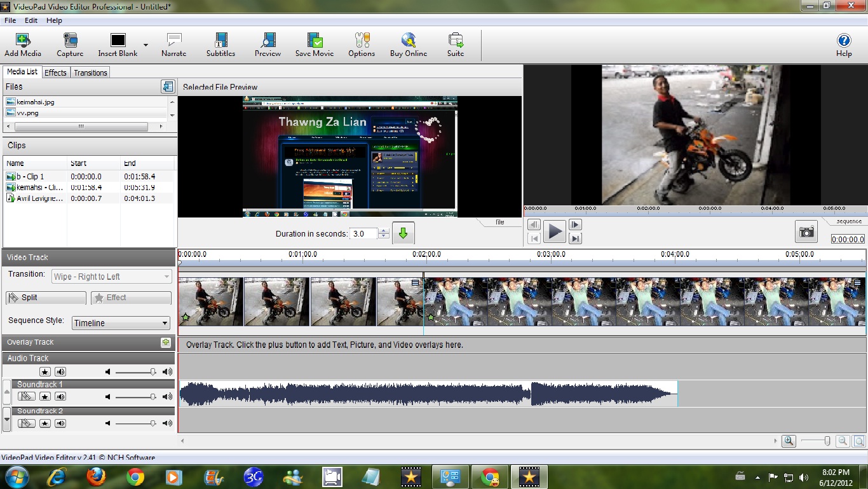Select the second video clip on the timeline

pos(644,301)
